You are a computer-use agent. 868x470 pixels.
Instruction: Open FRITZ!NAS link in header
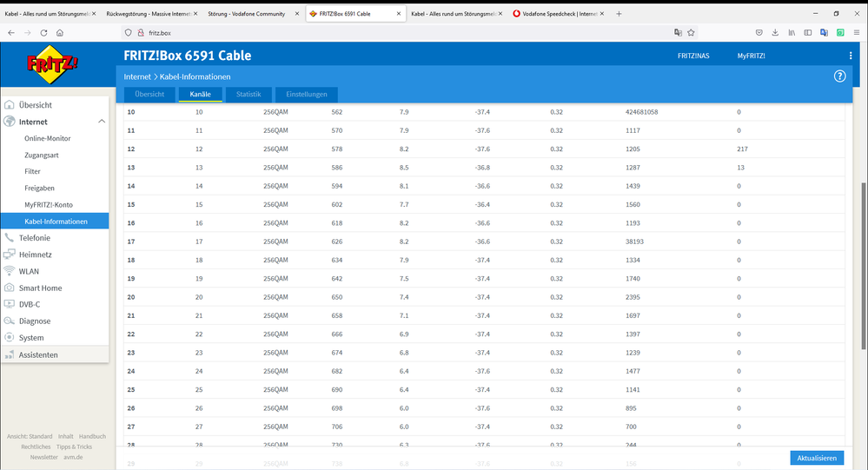pyautogui.click(x=693, y=56)
